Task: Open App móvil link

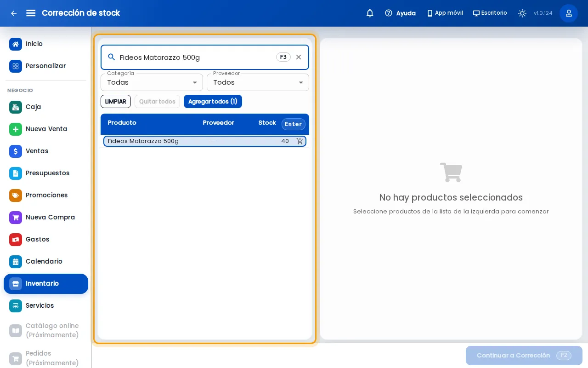Action: [445, 13]
